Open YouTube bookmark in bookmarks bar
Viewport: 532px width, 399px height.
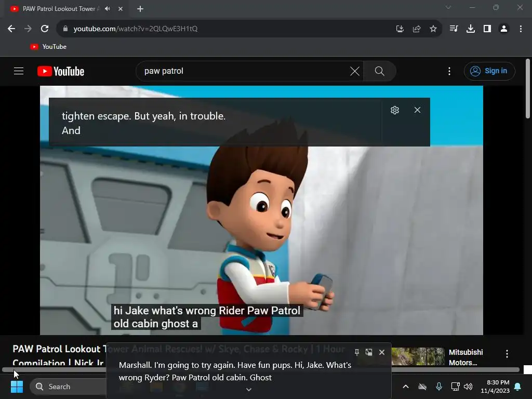pos(48,47)
